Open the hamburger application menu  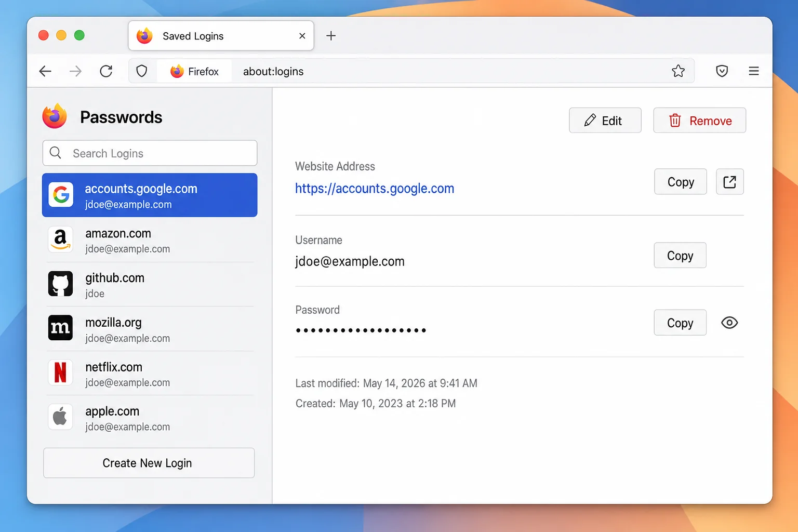pos(754,71)
